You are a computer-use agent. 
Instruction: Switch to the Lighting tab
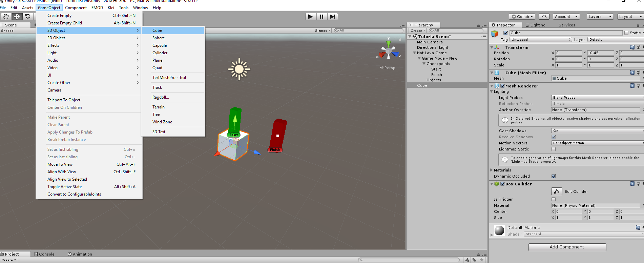click(535, 25)
